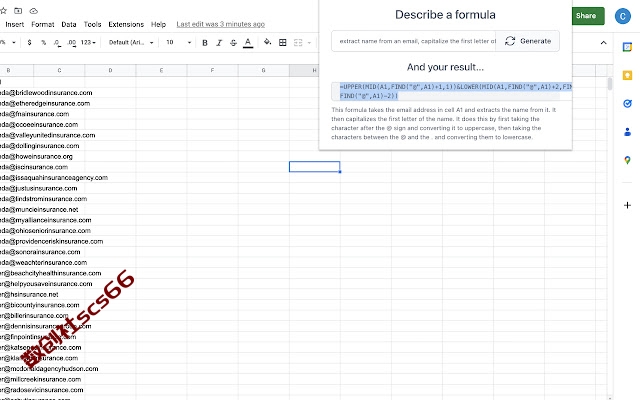Screen dimensions: 640x400
Task: Click cell with providenceriskinsurance.com email
Action: coord(51,241)
